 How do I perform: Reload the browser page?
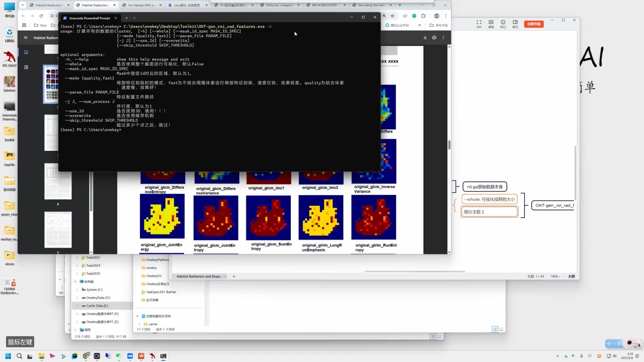pos(41,16)
